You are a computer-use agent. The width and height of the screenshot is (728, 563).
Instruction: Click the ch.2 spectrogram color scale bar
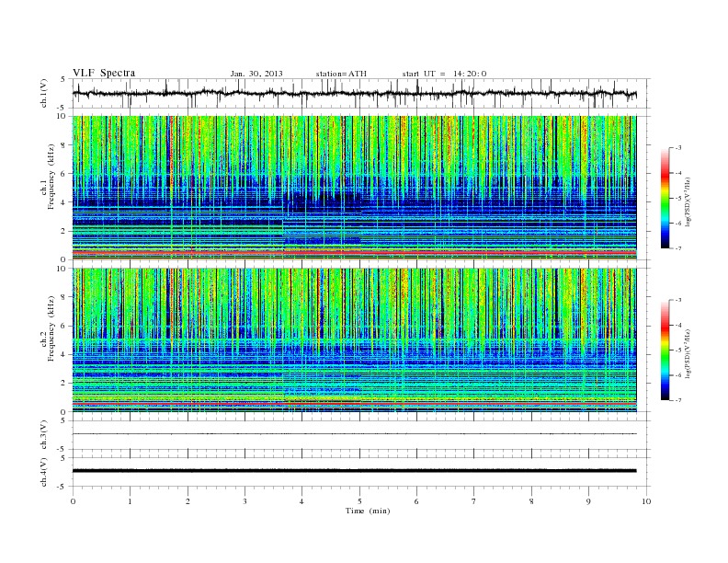point(665,350)
